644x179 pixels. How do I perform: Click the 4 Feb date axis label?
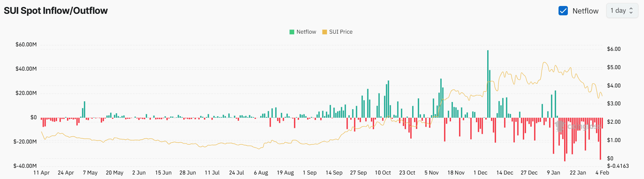[602, 173]
